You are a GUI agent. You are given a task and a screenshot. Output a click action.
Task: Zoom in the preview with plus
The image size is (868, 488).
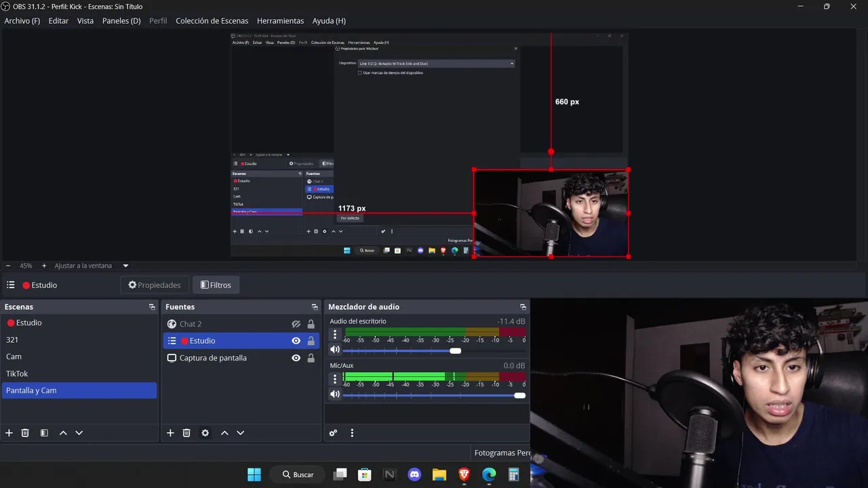44,266
